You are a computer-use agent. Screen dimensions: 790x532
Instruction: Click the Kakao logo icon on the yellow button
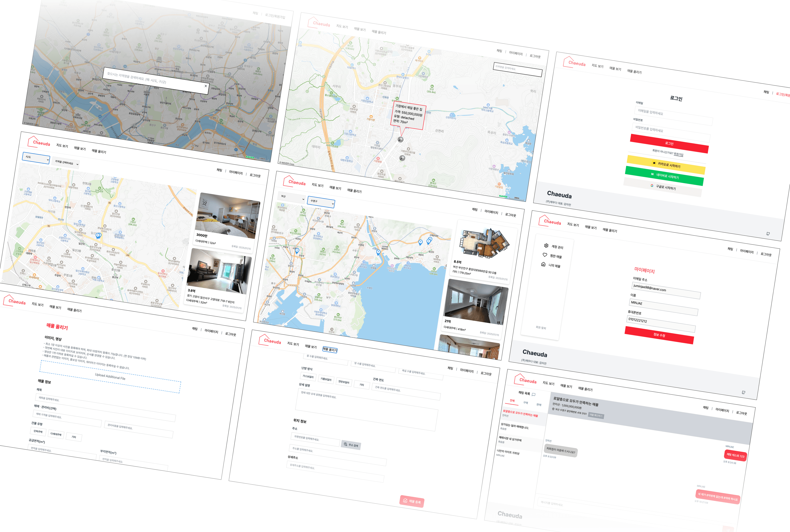pyautogui.click(x=654, y=163)
